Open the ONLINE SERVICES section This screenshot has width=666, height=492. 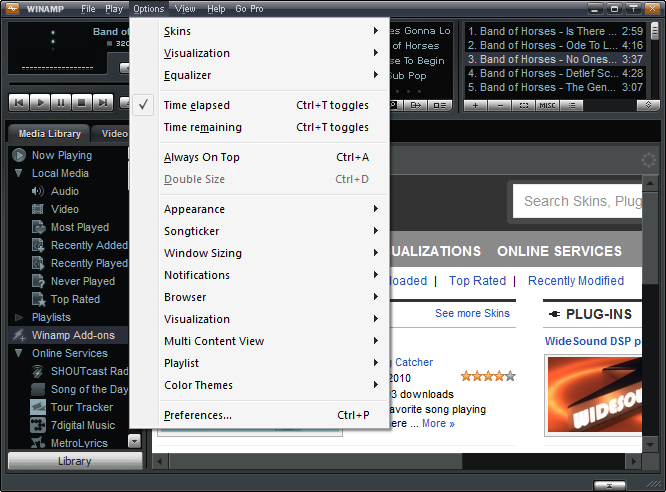coord(559,251)
